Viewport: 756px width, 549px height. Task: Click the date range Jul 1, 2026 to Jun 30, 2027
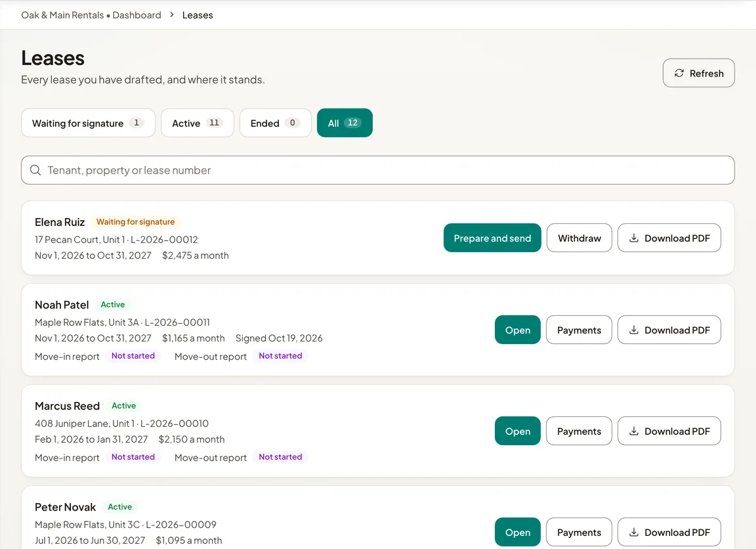90,540
